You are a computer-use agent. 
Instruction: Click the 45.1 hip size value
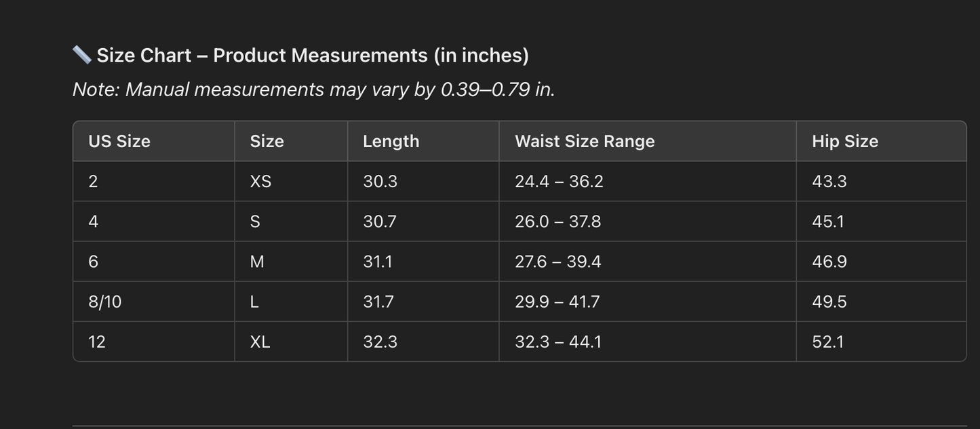point(828,222)
